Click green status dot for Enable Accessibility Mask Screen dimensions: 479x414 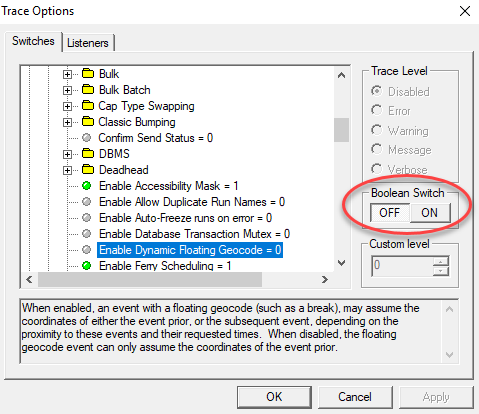87,186
